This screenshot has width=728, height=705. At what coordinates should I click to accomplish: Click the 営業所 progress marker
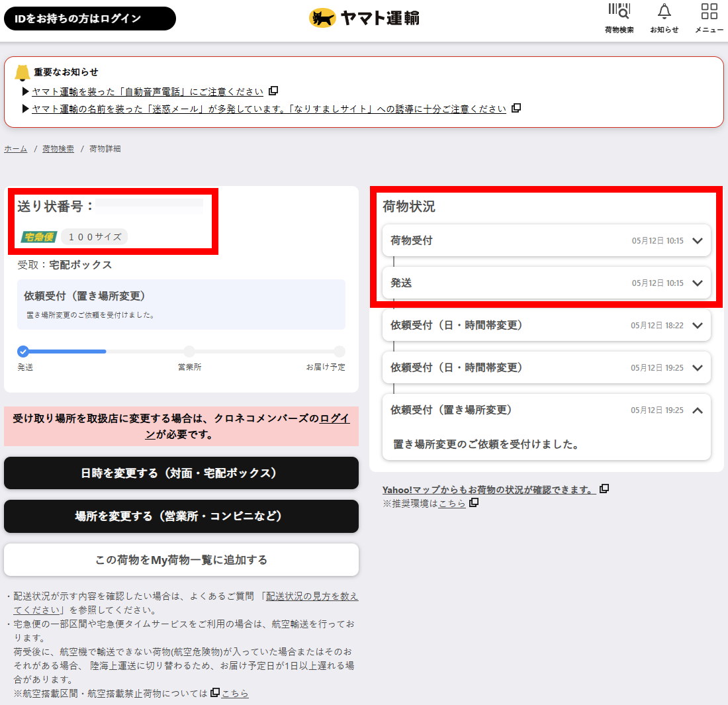tap(189, 352)
